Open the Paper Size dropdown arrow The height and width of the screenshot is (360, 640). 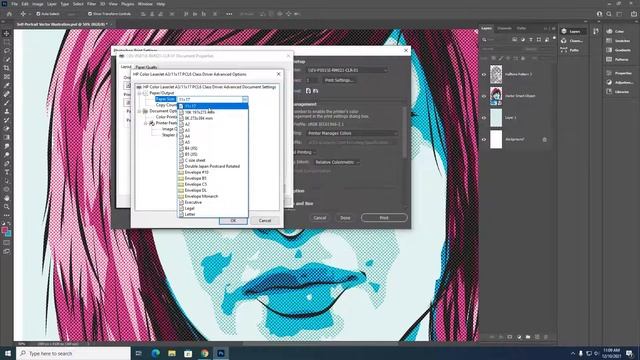point(245,99)
